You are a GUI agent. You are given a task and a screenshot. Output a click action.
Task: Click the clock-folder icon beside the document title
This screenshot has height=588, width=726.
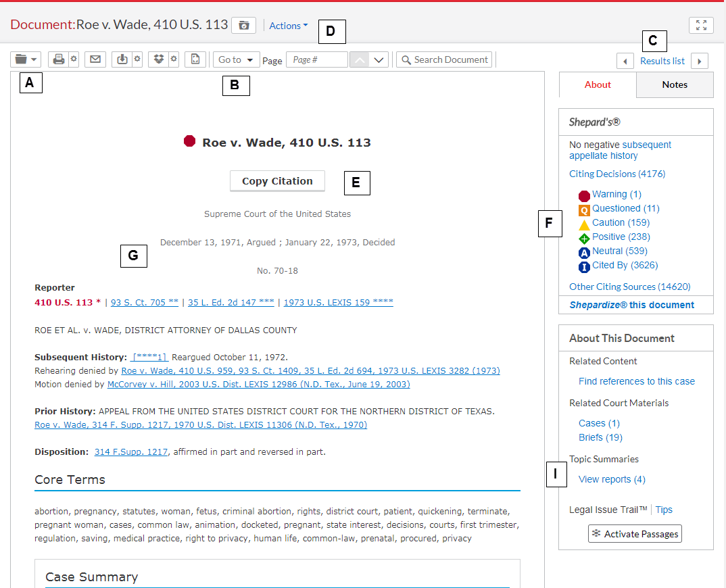(x=243, y=26)
